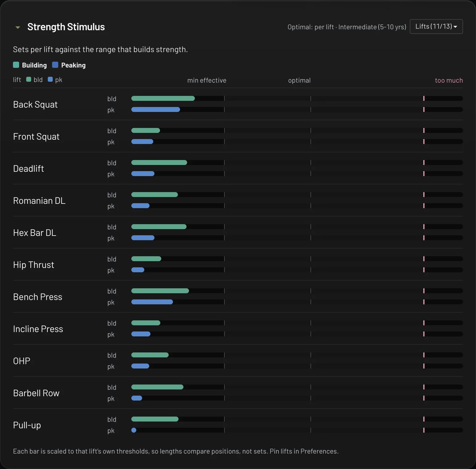Click the too much column header
The width and height of the screenshot is (476, 469).
coord(449,80)
